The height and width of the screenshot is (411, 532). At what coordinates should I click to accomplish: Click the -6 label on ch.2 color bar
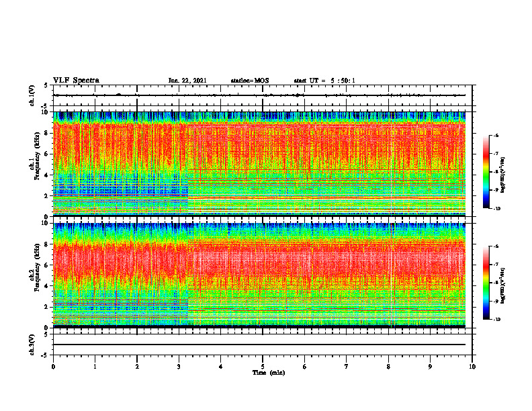tap(497, 246)
